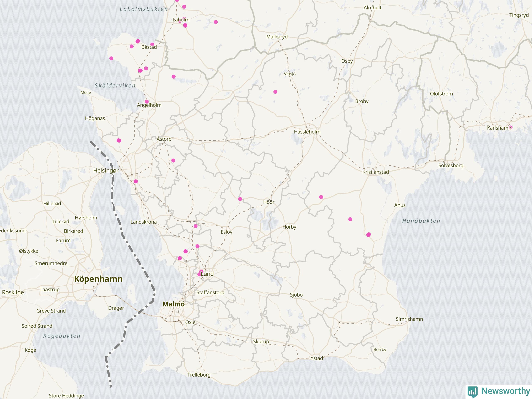
Task: Click the Greve Strand label
Action: 51,311
